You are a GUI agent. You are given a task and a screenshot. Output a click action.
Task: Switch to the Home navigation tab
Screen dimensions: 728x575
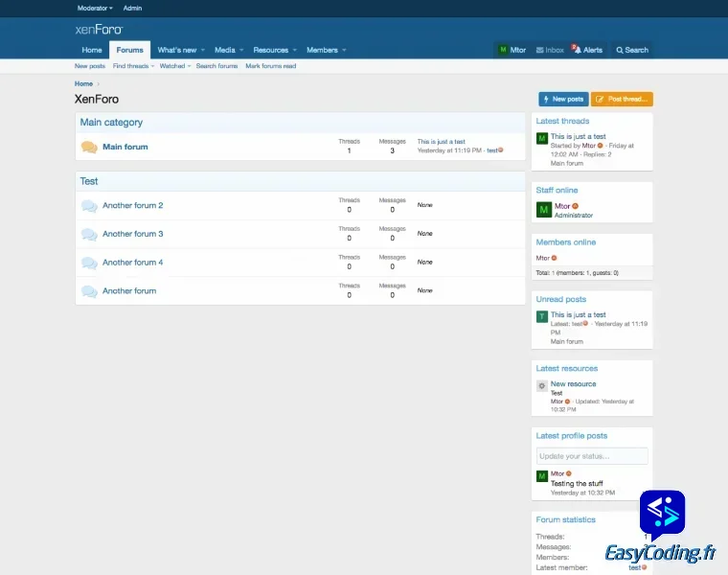[92, 50]
